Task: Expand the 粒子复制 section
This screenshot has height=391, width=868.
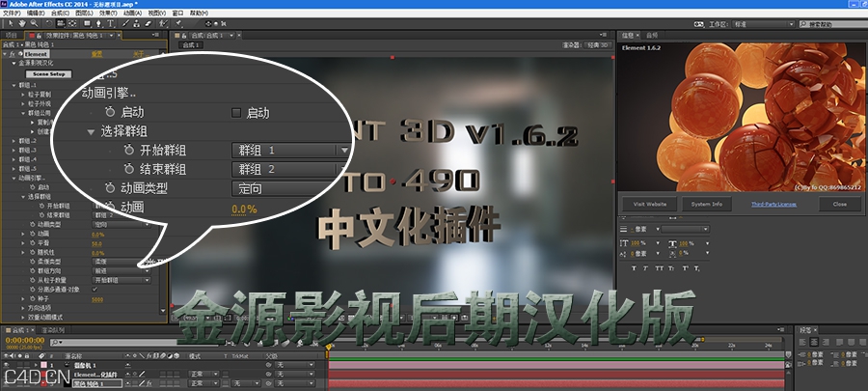Action: 23,95
